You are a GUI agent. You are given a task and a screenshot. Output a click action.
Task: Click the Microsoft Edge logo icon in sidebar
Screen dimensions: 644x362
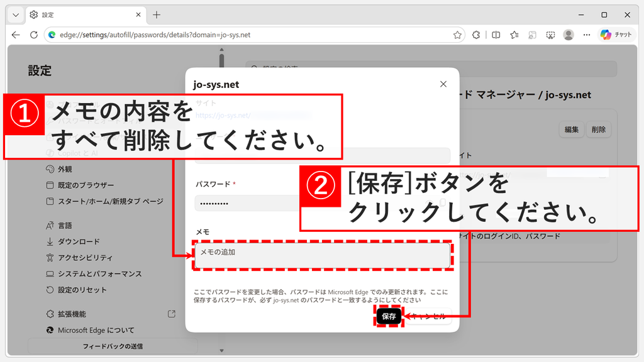pos(50,330)
